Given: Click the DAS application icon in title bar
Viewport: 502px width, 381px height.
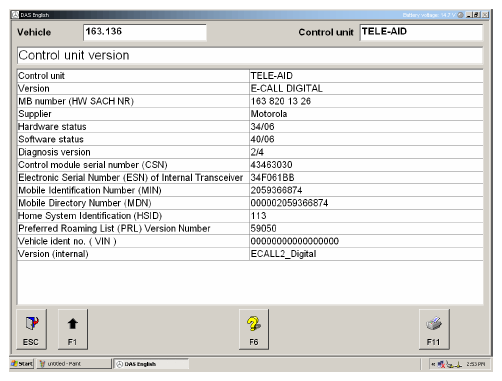Looking at the screenshot, I should [15, 15].
